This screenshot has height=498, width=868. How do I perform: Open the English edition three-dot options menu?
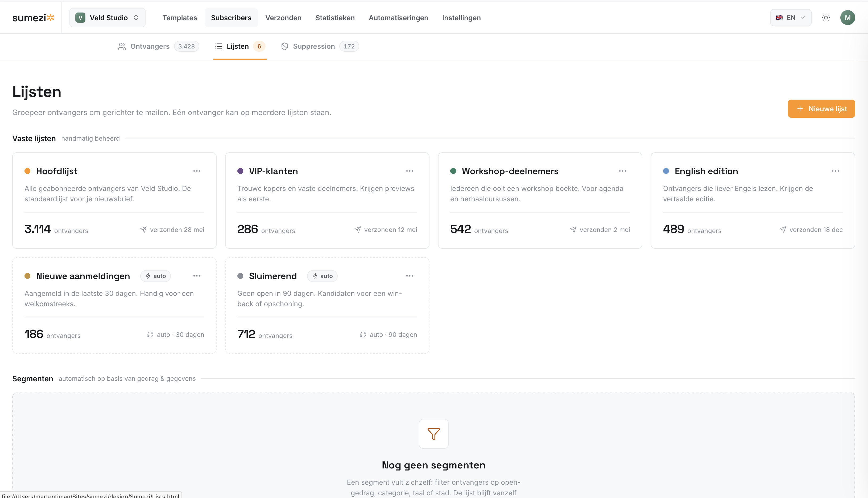(x=836, y=171)
